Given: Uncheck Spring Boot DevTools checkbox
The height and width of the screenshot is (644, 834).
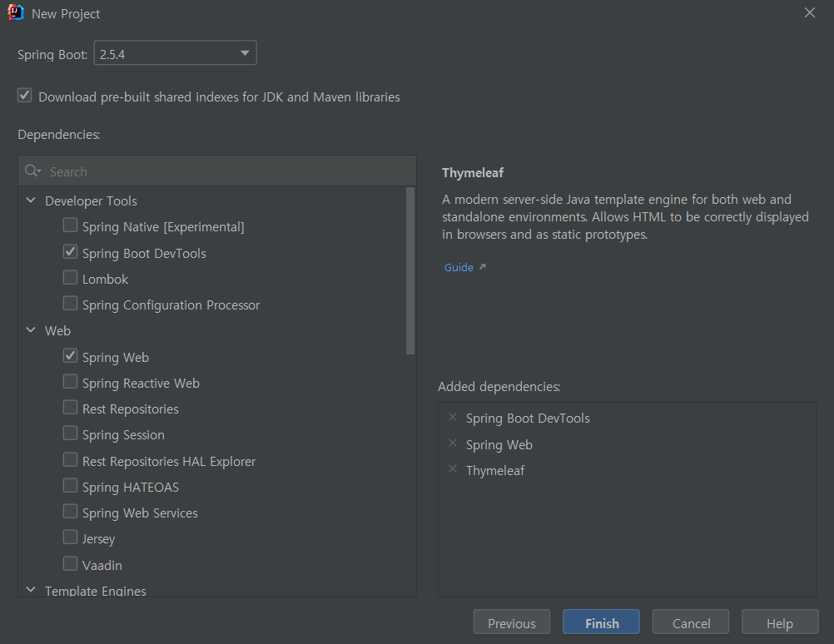Looking at the screenshot, I should [x=70, y=251].
